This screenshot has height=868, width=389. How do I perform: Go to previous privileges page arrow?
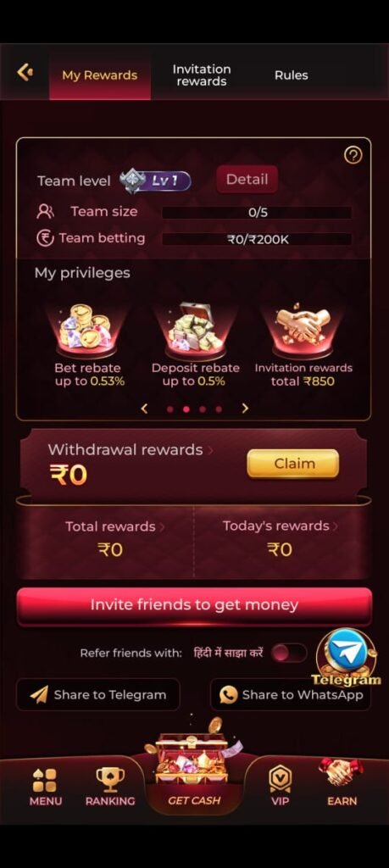(144, 409)
